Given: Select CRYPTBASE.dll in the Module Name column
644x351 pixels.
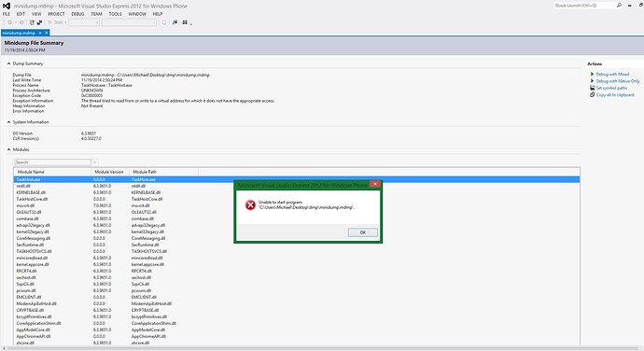Looking at the screenshot, I should pos(30,310).
